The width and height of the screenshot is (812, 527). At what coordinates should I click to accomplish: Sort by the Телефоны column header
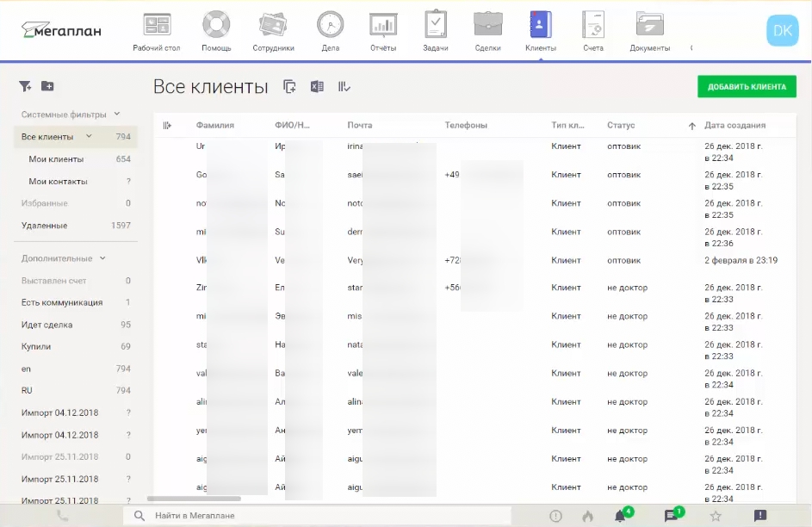click(x=466, y=125)
